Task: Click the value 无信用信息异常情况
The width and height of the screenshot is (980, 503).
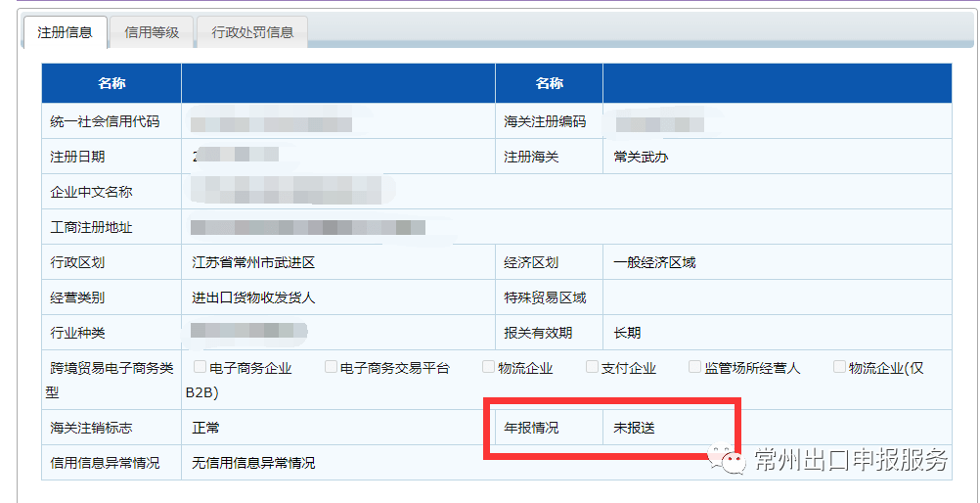Action: 253,463
